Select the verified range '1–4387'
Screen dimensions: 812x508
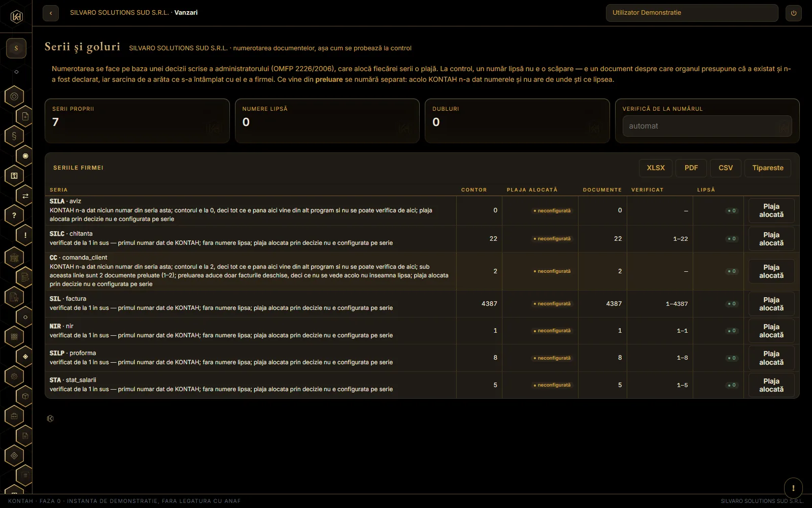tap(676, 304)
